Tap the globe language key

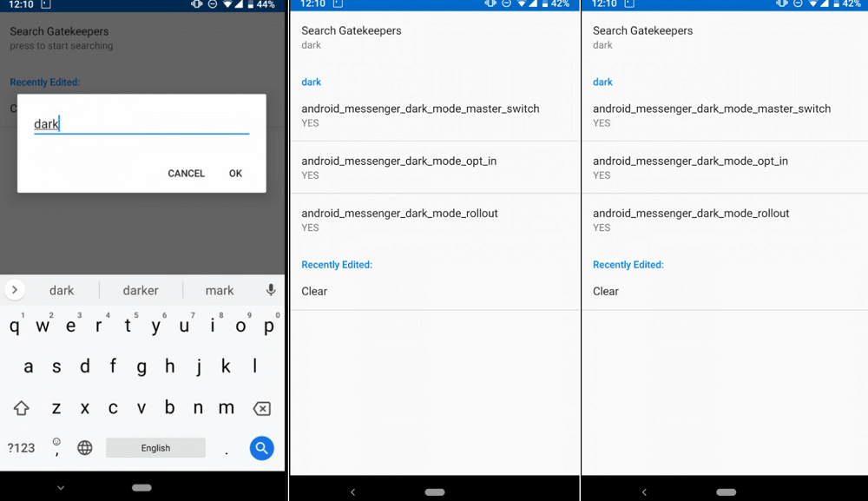pos(85,447)
